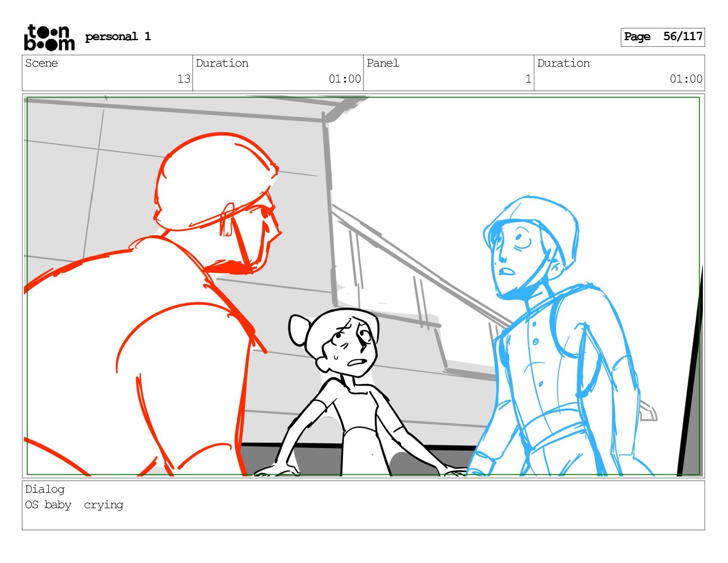Click the scene number '13'

click(184, 79)
